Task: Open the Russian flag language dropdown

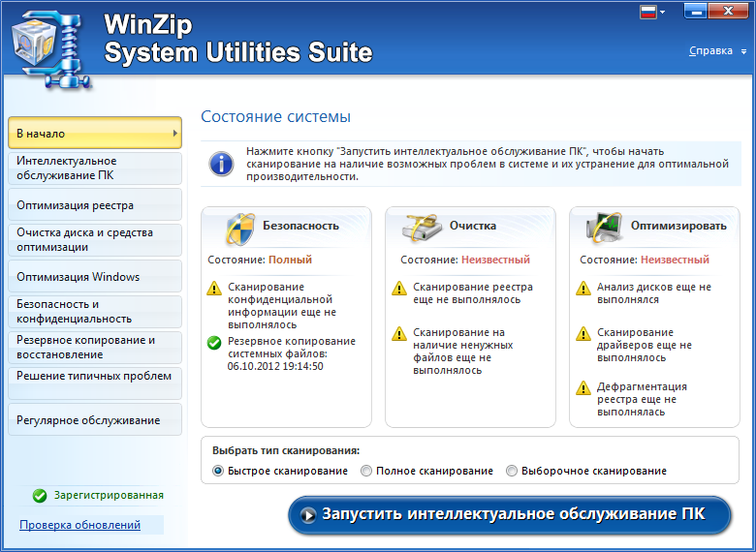Action: [652, 12]
